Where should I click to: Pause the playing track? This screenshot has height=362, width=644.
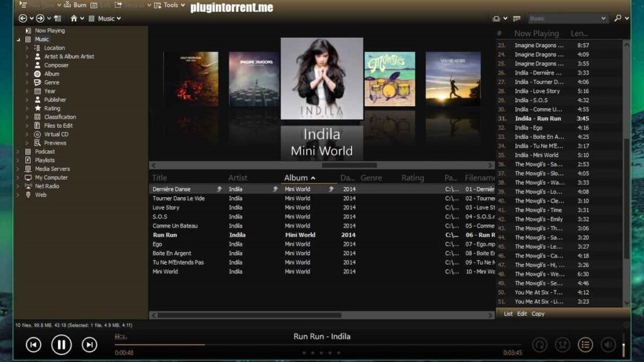tap(61, 345)
